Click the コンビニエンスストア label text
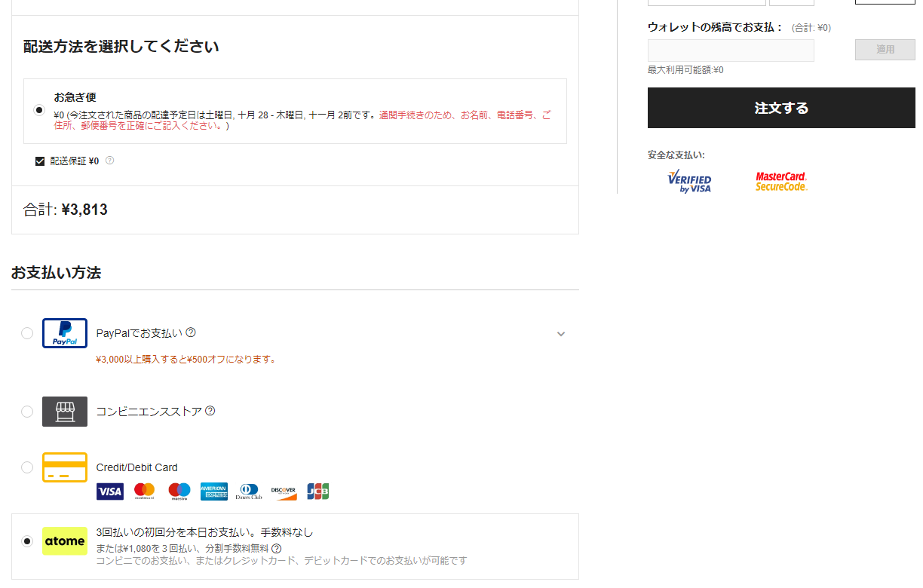This screenshot has height=588, width=923. [149, 412]
